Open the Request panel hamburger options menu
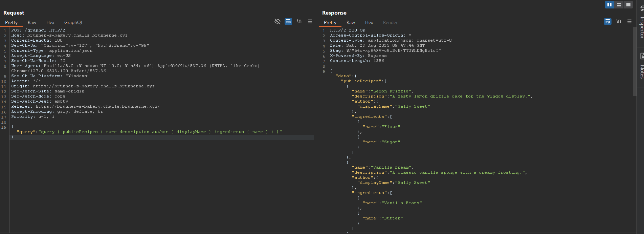The width and height of the screenshot is (644, 234). [x=310, y=21]
